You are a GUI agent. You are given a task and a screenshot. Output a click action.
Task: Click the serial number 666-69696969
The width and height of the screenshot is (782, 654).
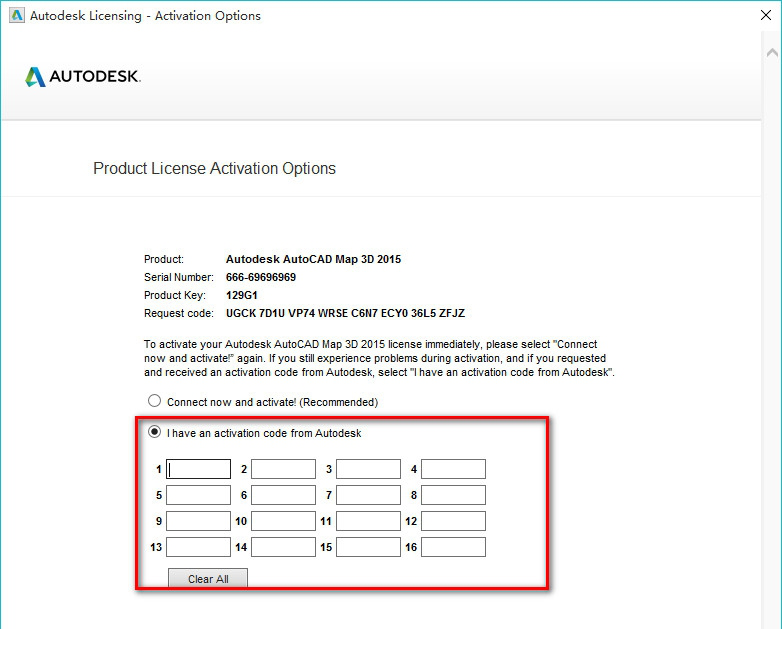261,277
